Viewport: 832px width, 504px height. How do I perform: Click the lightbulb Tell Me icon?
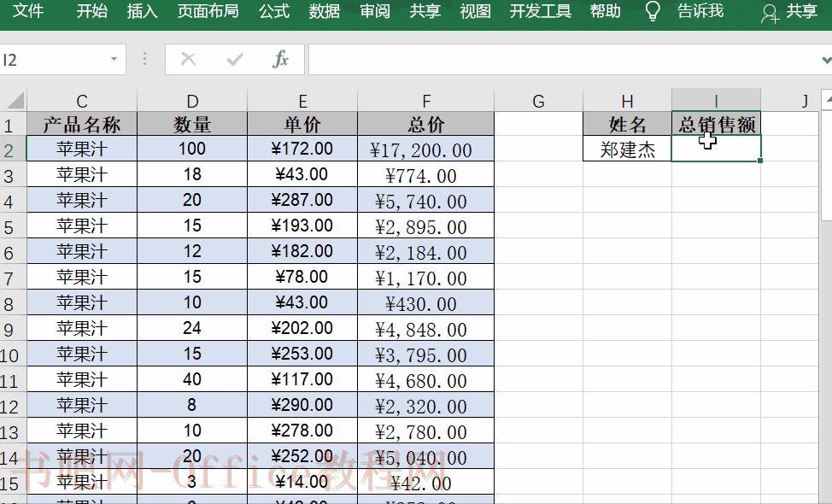pyautogui.click(x=653, y=11)
